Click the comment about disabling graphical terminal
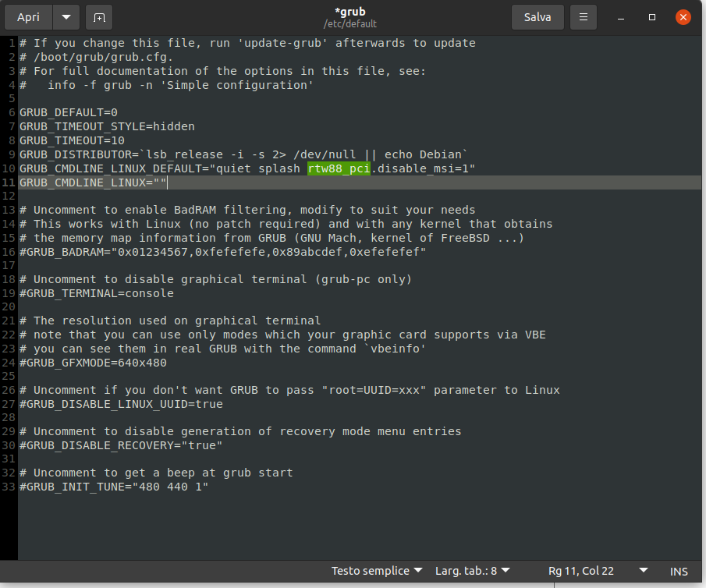 click(x=215, y=279)
